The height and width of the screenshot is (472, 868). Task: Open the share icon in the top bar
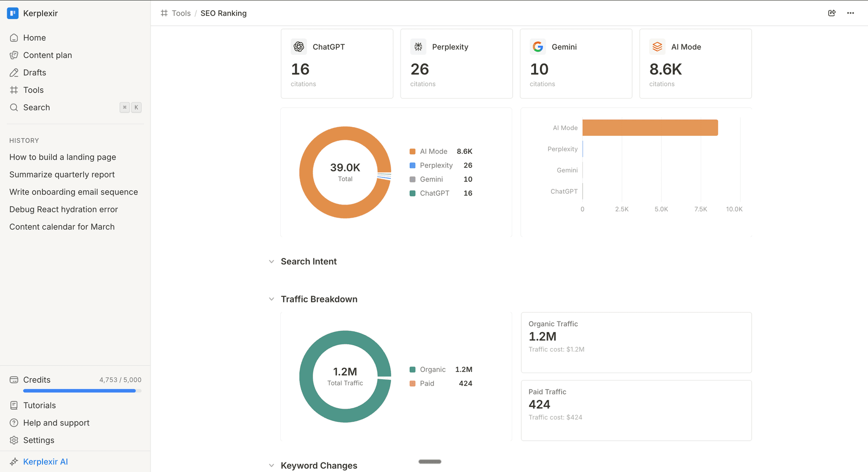(x=832, y=13)
